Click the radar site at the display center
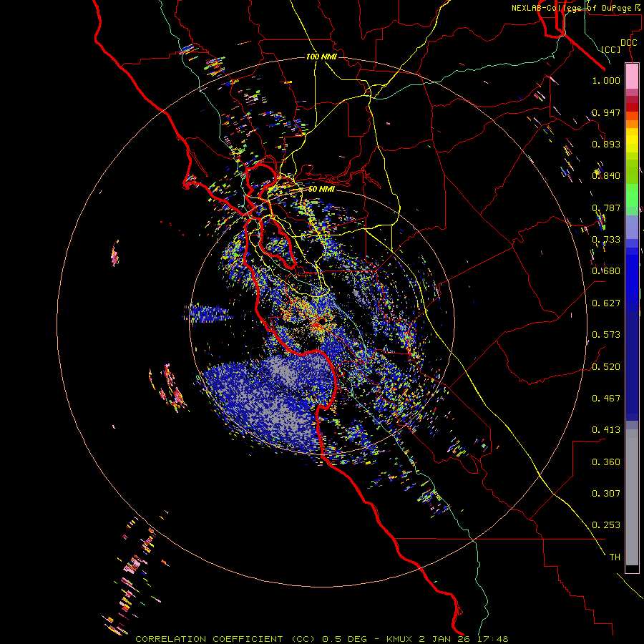The height and width of the screenshot is (644, 644). [x=322, y=321]
